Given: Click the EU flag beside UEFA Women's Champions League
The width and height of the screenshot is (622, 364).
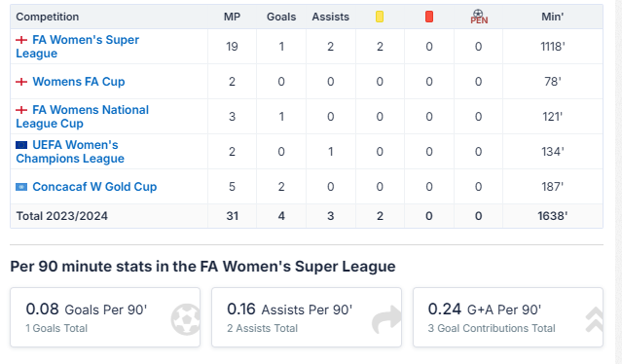Looking at the screenshot, I should 21,145.
